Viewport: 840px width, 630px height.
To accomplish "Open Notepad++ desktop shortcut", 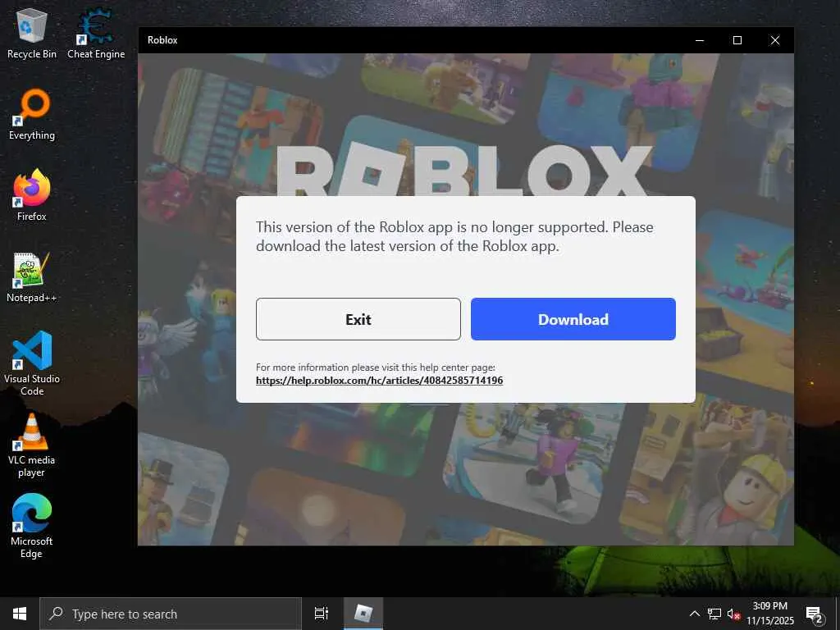I will pyautogui.click(x=32, y=277).
